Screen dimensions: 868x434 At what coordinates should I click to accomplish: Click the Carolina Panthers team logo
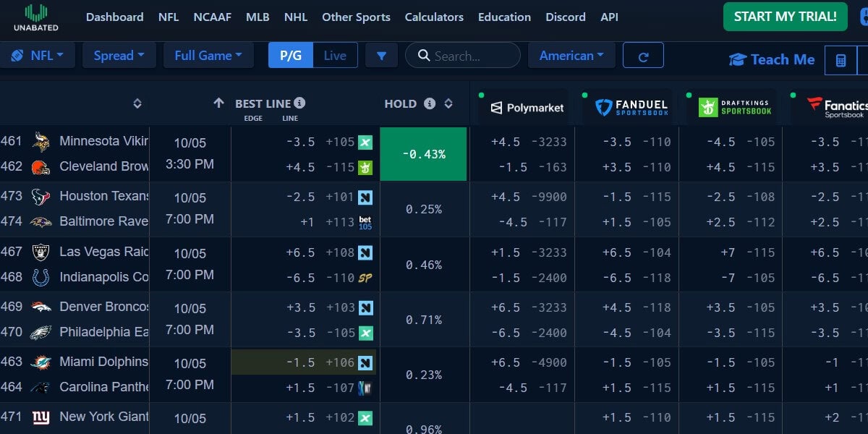coord(41,388)
